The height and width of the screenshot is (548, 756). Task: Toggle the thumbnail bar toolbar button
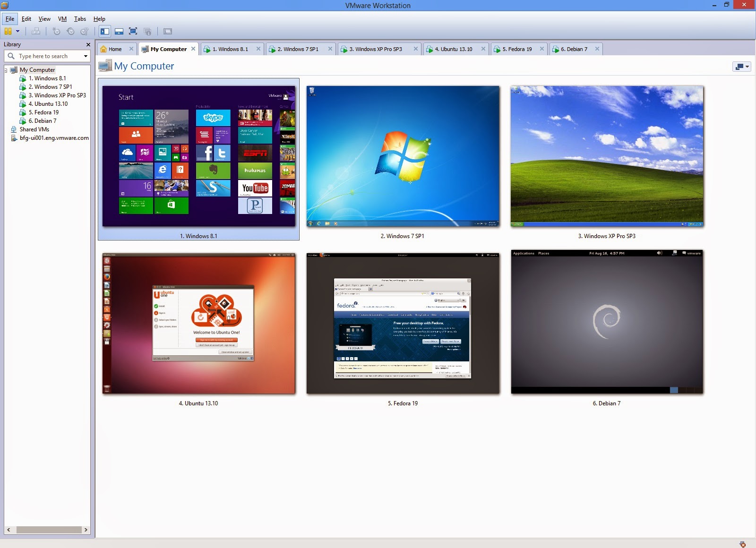[x=119, y=32]
